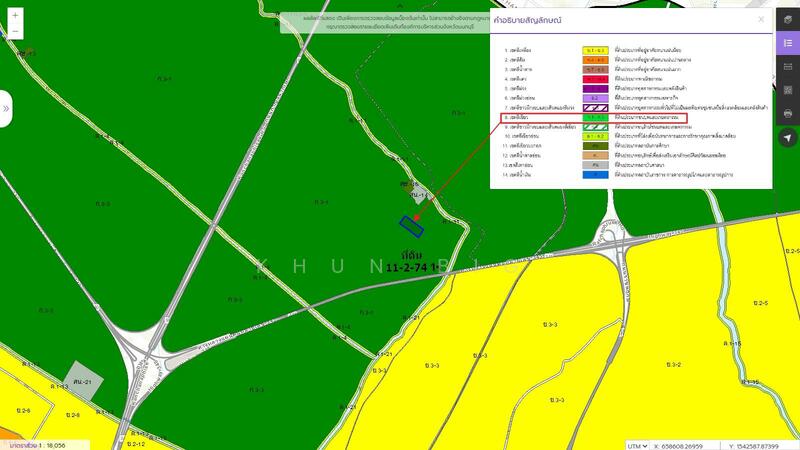Zoom out of the map

[15, 32]
